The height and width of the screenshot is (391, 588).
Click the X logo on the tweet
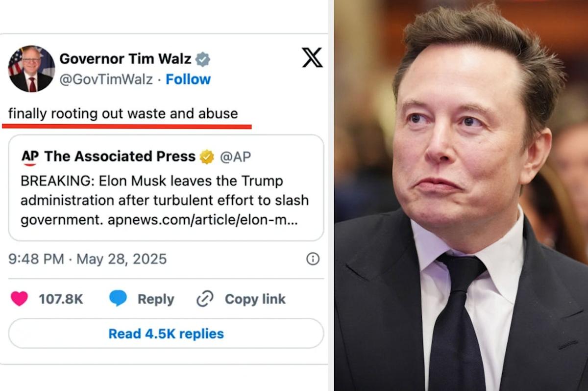(x=312, y=58)
